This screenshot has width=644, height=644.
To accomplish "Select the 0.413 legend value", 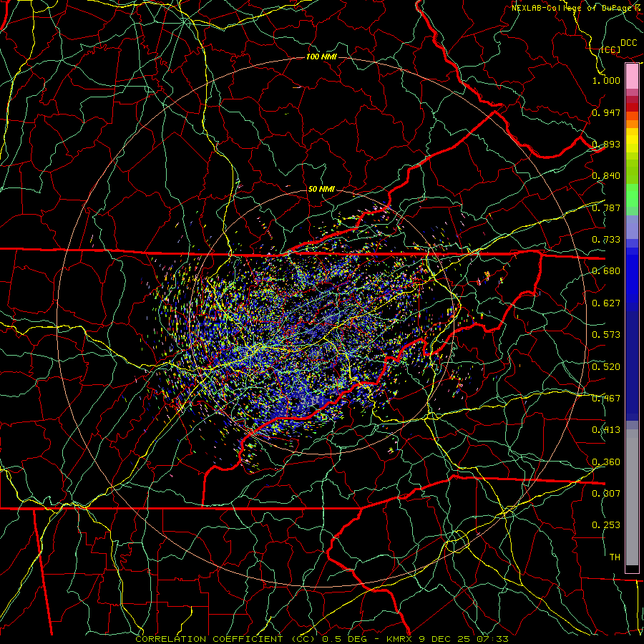I will tap(606, 430).
